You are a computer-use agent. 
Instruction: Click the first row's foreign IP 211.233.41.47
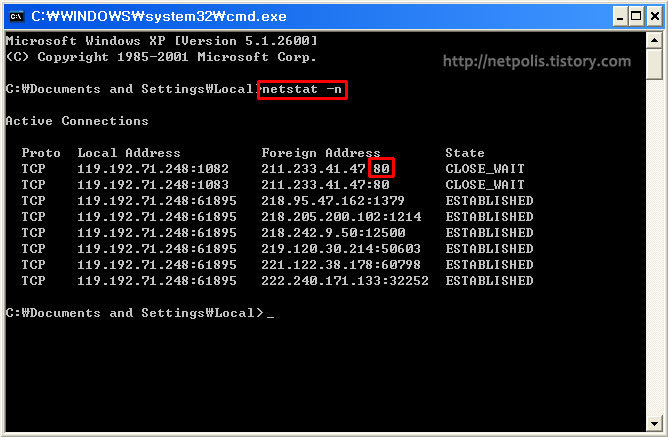coord(314,169)
